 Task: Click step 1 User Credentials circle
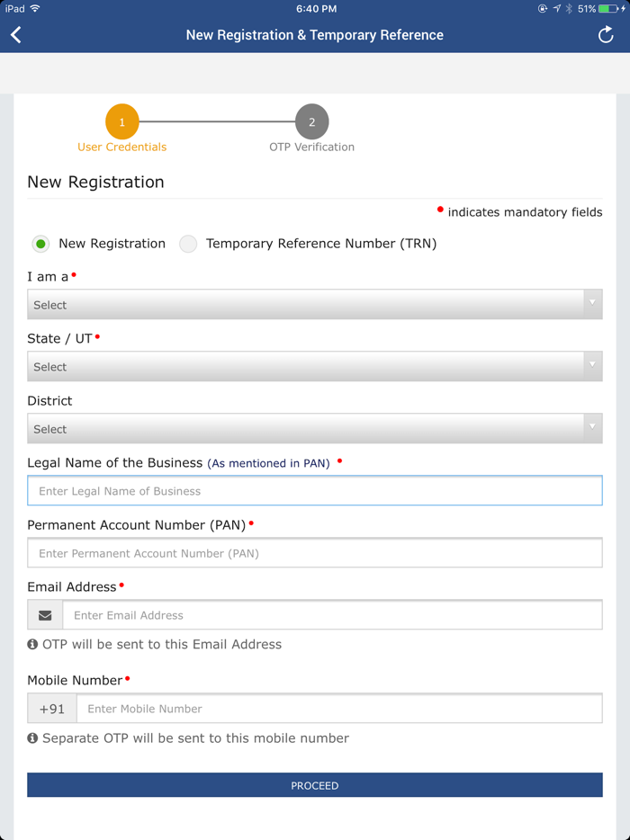(121, 121)
